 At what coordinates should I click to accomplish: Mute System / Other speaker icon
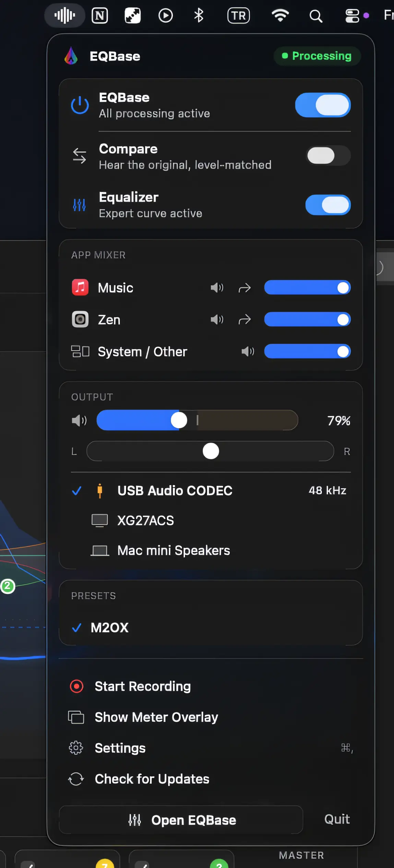click(248, 351)
